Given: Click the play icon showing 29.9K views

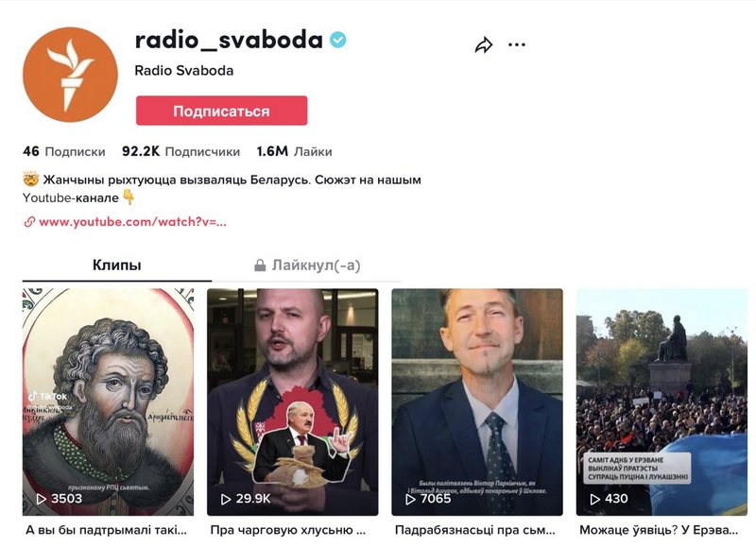Looking at the screenshot, I should 226,499.
